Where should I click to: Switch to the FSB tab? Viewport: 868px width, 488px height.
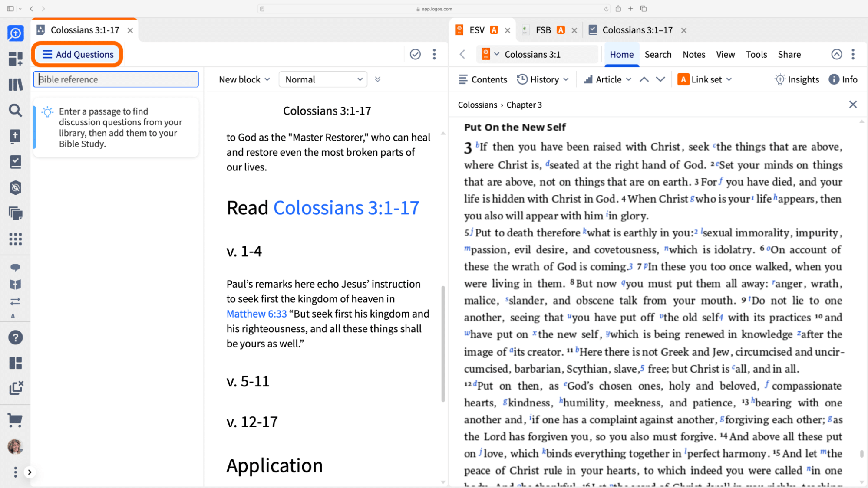pos(543,30)
